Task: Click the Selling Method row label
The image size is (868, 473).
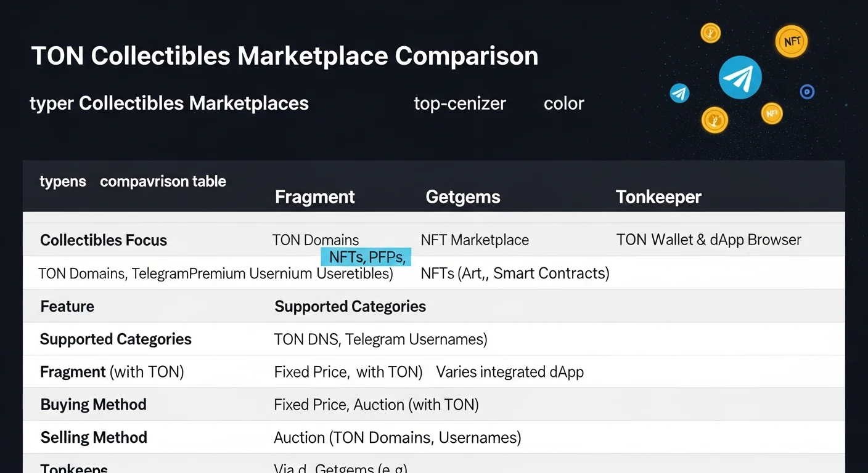Action: coord(94,437)
